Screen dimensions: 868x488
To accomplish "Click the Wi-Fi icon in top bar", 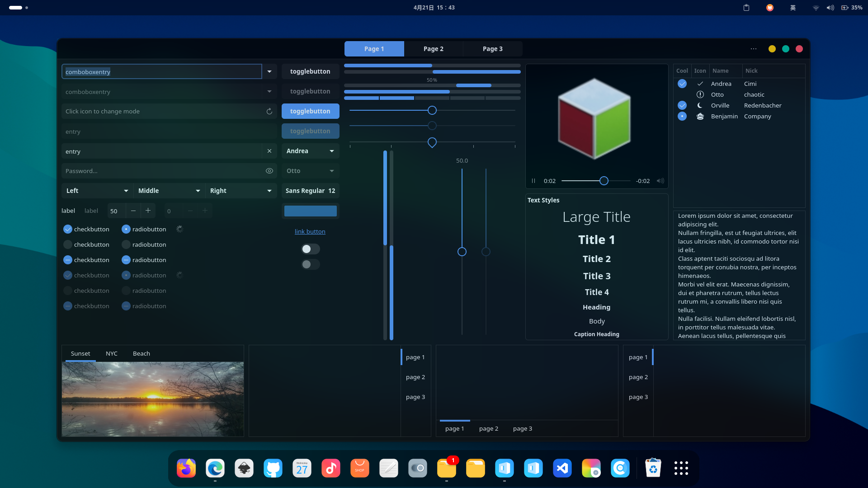I will pyautogui.click(x=816, y=8).
